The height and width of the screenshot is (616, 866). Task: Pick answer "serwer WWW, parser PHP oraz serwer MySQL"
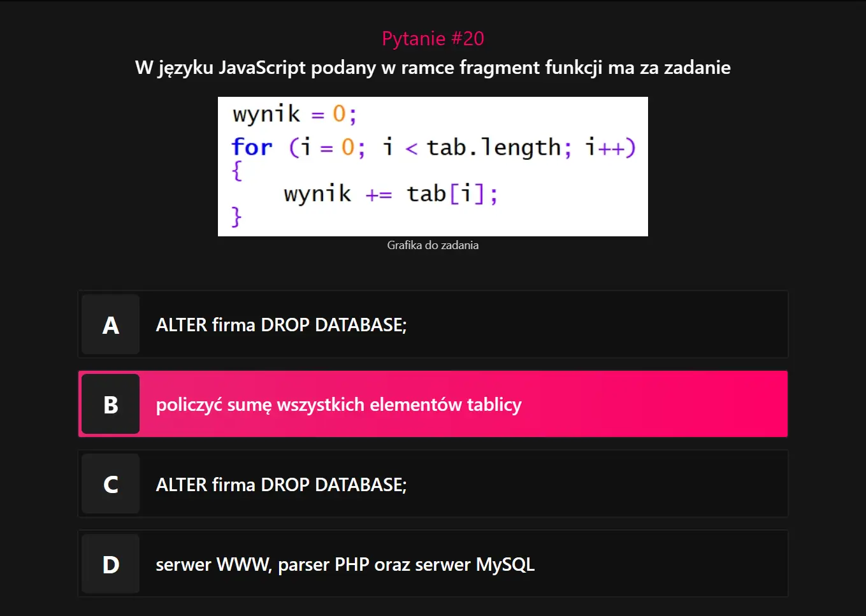345,564
